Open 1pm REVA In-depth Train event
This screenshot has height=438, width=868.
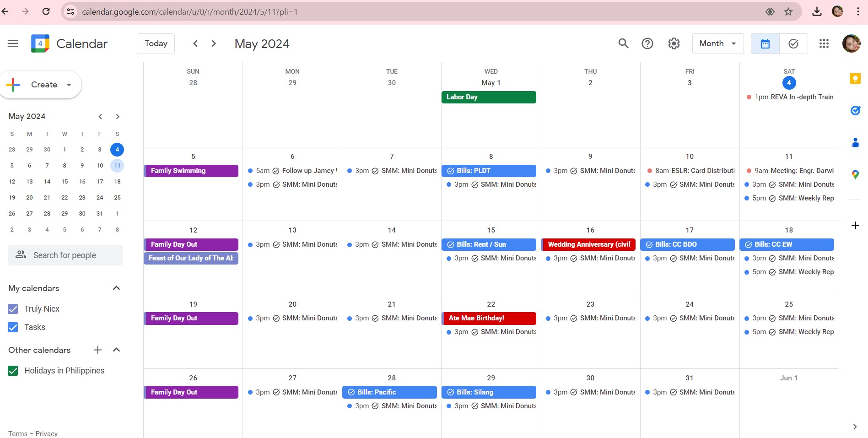(789, 97)
